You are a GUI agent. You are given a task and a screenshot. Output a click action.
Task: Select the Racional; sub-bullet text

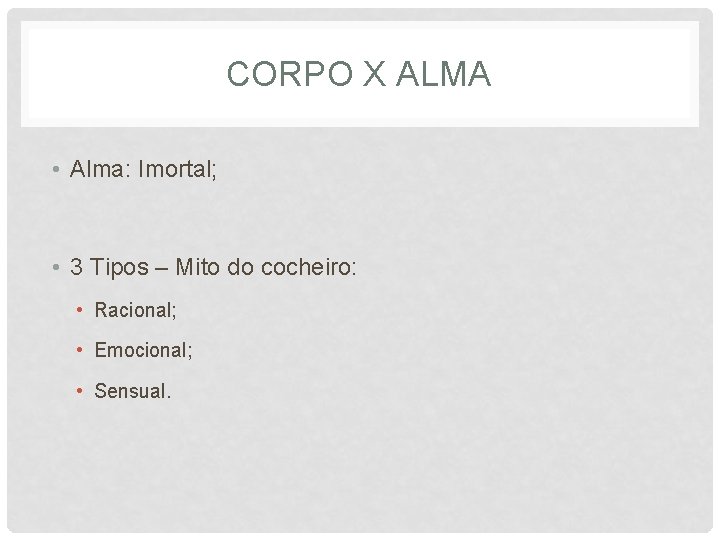(x=135, y=310)
